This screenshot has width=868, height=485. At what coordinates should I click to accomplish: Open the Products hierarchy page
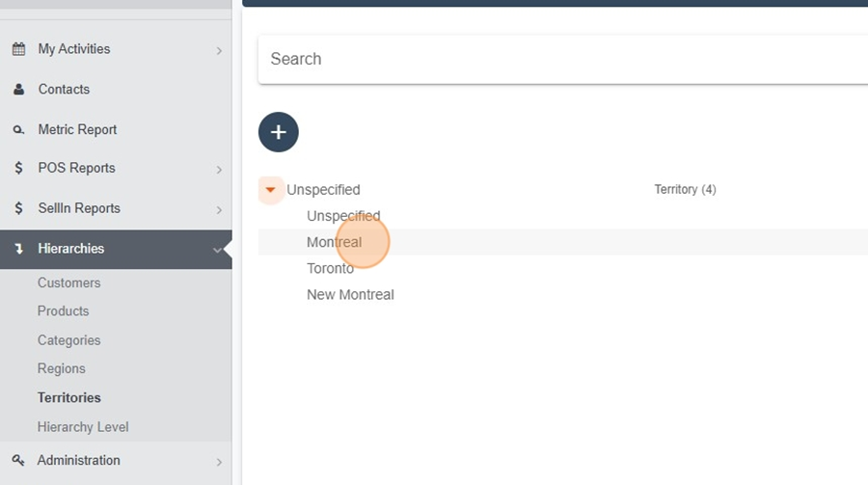click(x=63, y=311)
